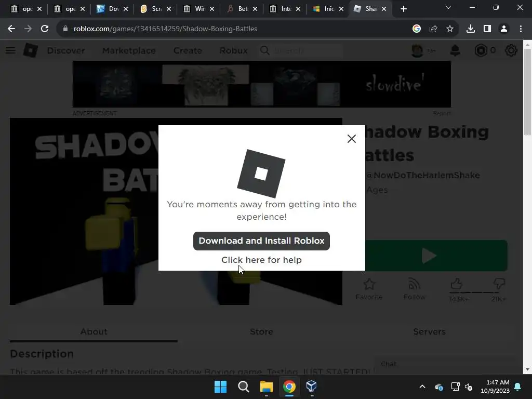Open the Chat panel
The height and width of the screenshot is (399, 532).
pyautogui.click(x=445, y=364)
